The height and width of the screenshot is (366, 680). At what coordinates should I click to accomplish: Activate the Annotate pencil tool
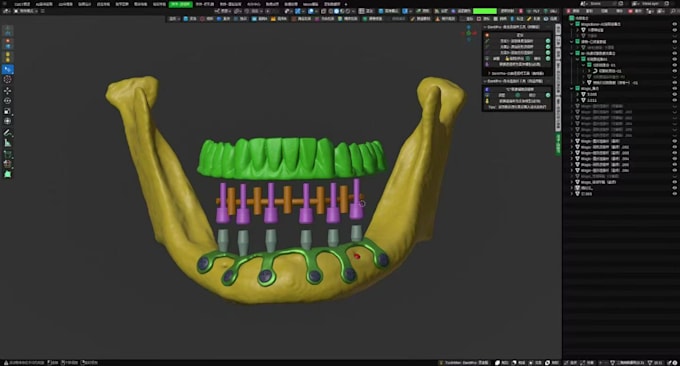tap(7, 133)
